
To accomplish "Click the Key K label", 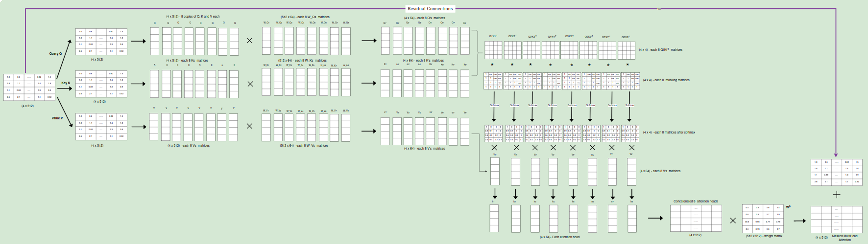I will (66, 83).
